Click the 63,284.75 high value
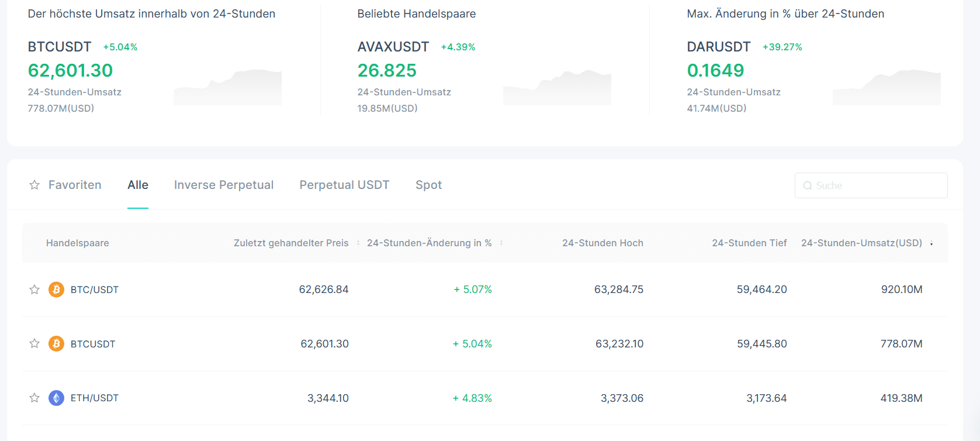This screenshot has height=441, width=980. coord(619,290)
